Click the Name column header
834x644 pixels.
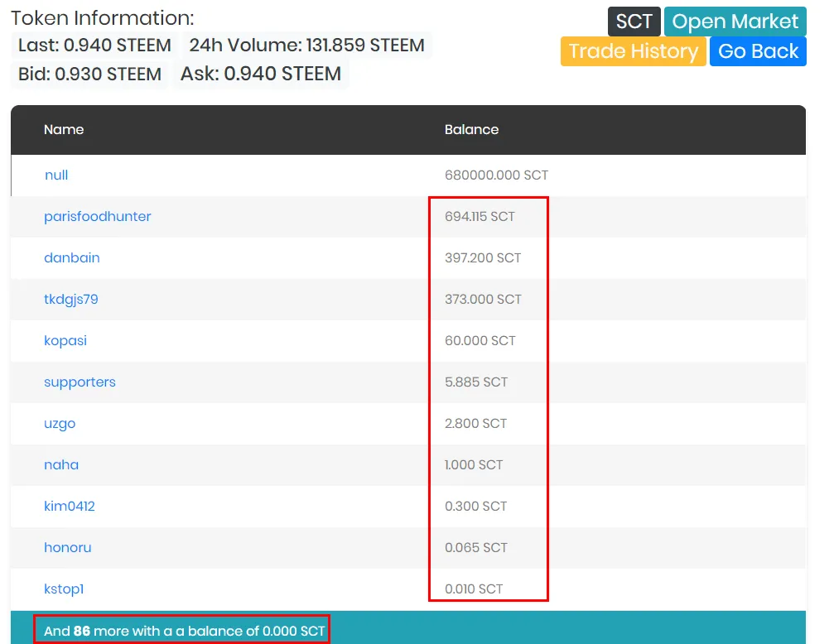coord(64,130)
